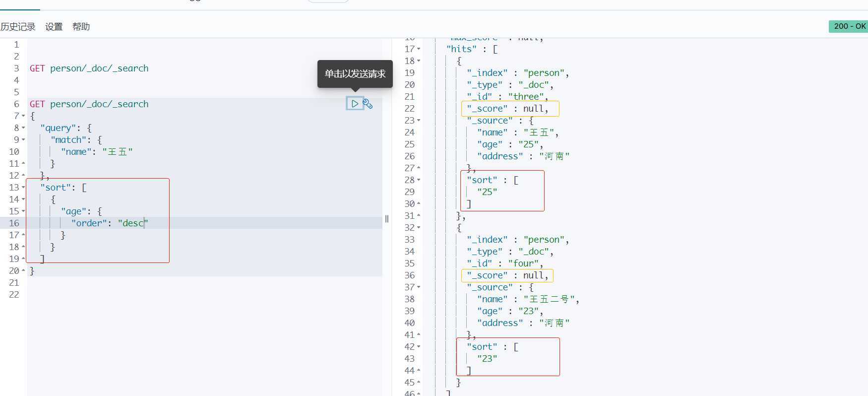Viewport: 868px width, 396px height.
Task: Click GET person/_doc/_search on line 3
Action: 89,68
